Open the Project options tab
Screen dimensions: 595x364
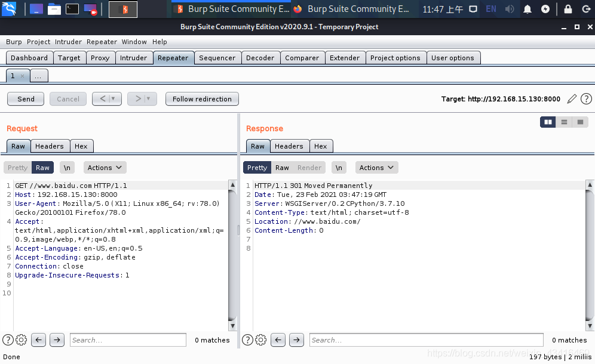(395, 58)
